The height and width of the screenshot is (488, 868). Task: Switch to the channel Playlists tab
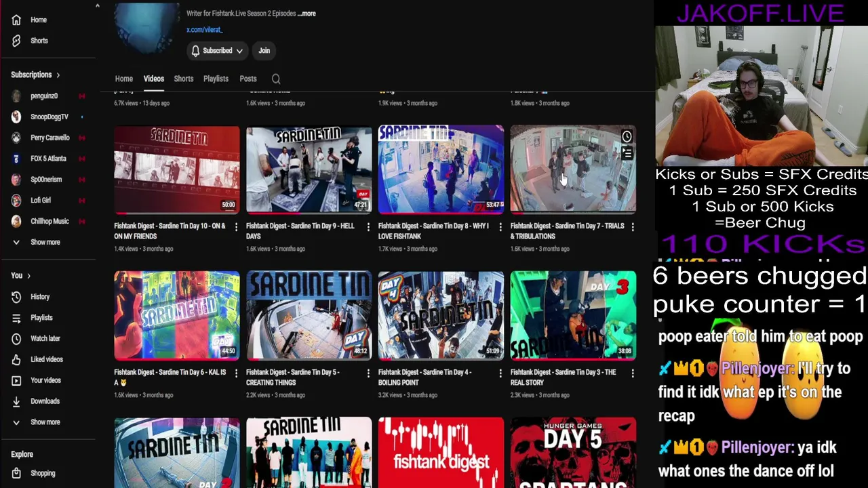pos(216,79)
